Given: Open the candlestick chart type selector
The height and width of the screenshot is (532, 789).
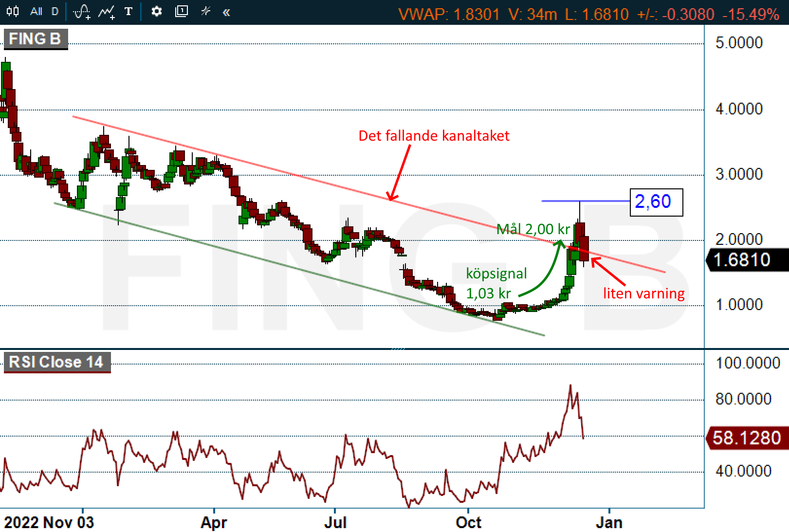Looking at the screenshot, I should tap(13, 11).
